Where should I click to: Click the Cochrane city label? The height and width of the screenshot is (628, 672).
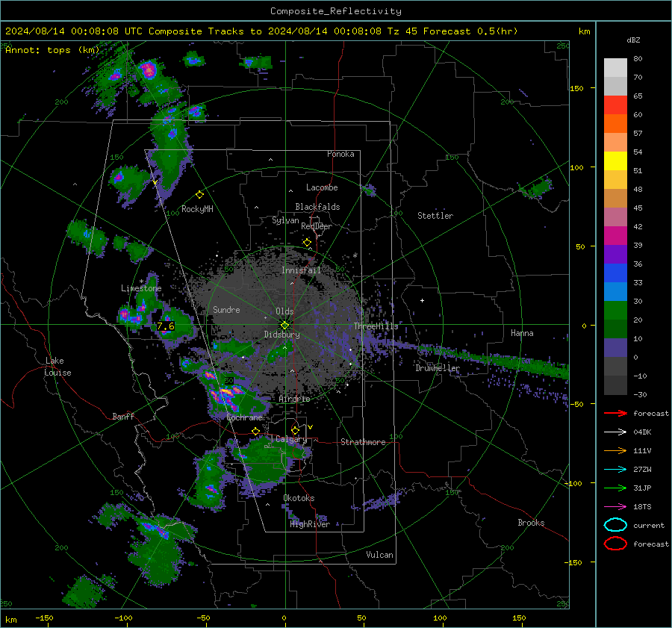(x=244, y=417)
